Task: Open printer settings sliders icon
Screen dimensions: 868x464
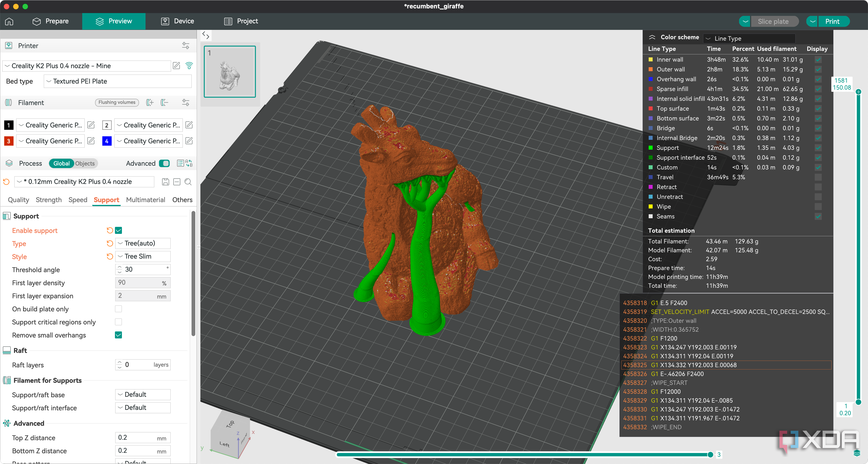Action: 185,46
